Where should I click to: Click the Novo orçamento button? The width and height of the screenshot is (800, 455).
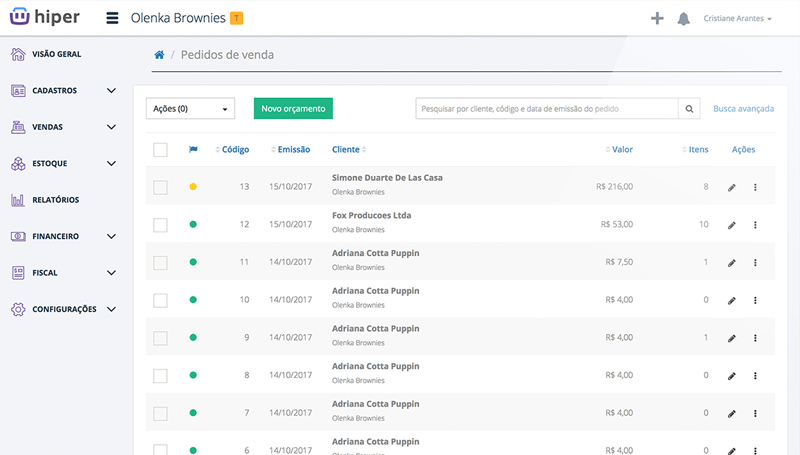292,109
